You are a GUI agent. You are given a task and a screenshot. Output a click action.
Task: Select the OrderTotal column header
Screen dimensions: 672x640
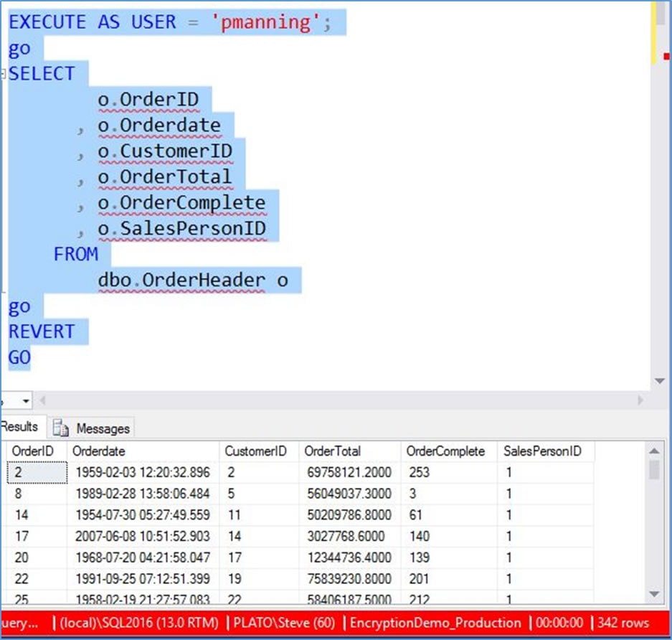coord(332,451)
